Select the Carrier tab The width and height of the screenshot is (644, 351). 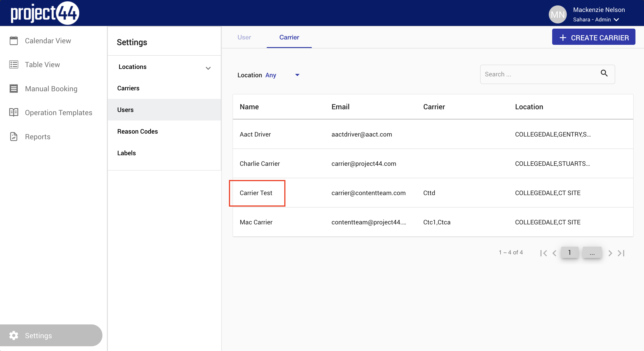pos(289,37)
